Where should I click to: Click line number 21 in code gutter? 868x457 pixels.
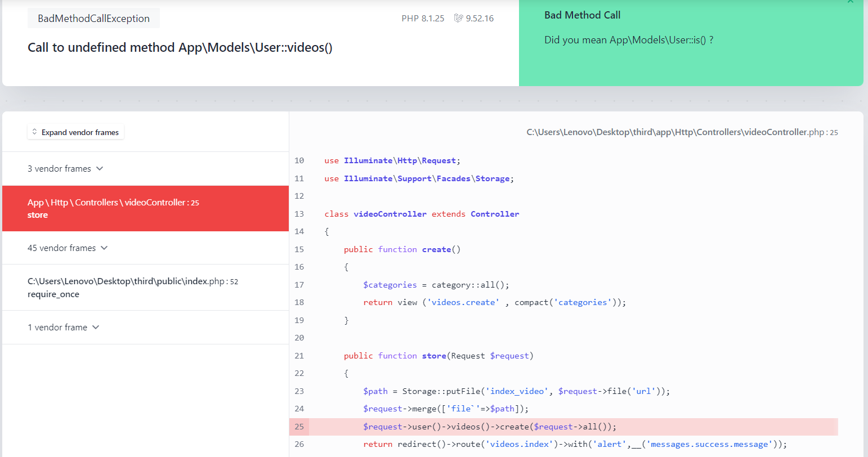(x=299, y=356)
